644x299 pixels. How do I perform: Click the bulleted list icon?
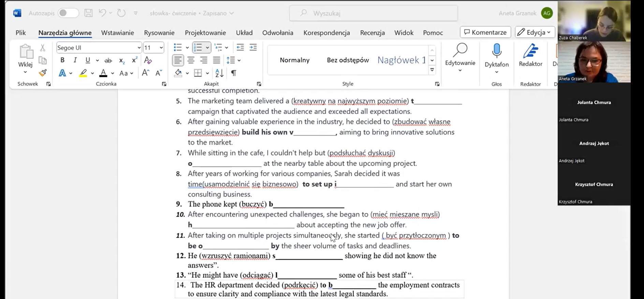tap(178, 47)
